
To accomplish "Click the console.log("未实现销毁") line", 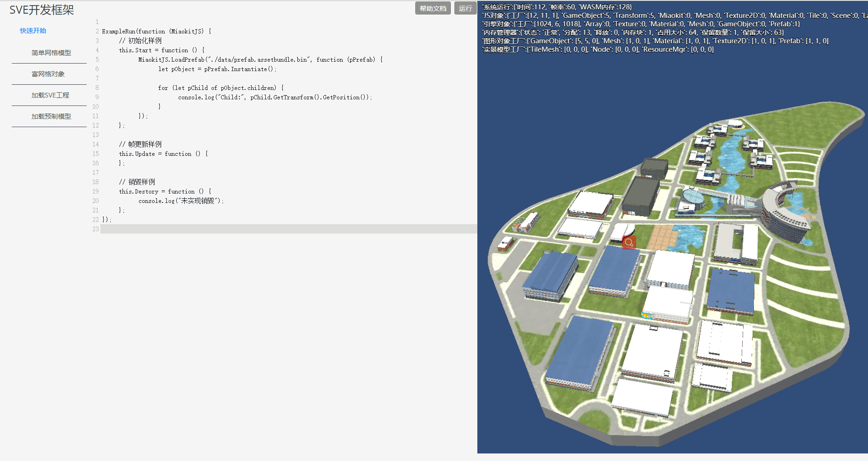I will tap(181, 201).
